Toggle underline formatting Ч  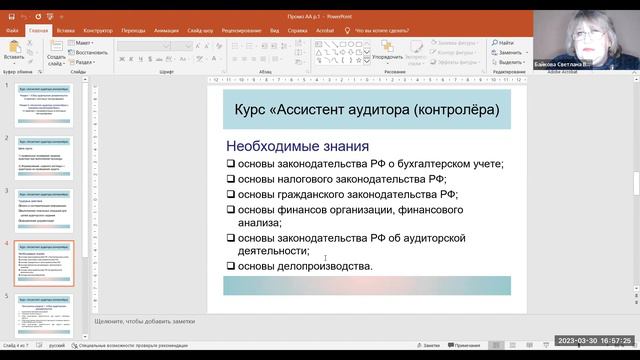(x=140, y=59)
